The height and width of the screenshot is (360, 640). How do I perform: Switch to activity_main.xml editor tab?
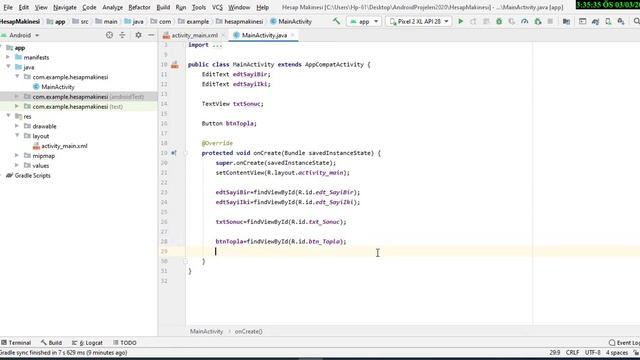[x=194, y=36]
